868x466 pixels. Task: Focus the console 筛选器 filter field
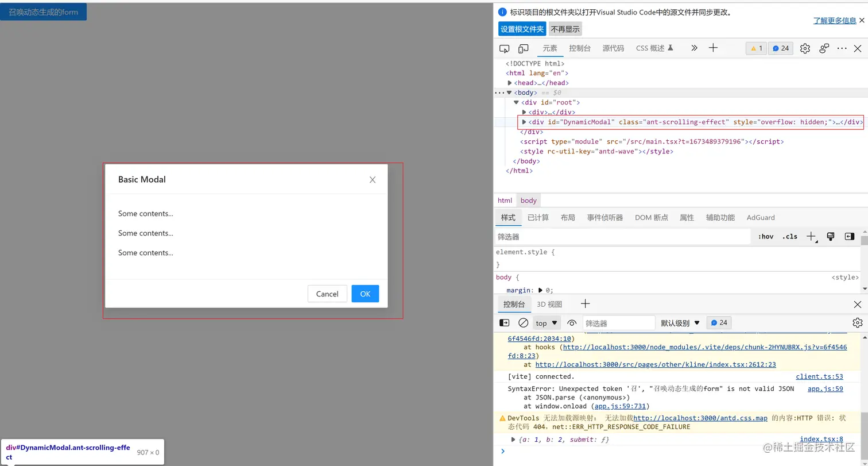click(619, 323)
